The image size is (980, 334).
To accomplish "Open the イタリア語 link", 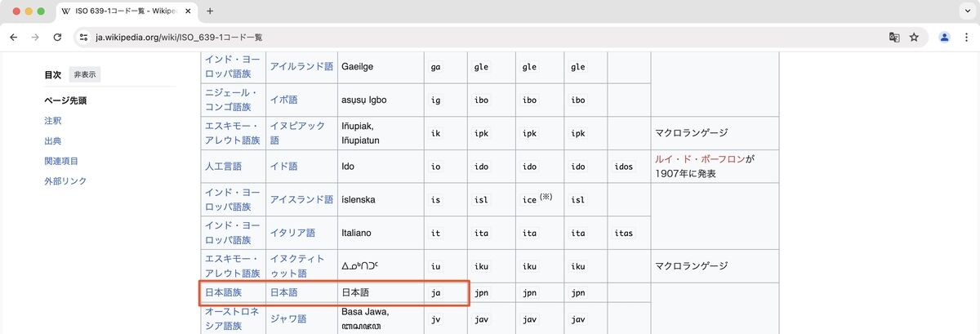I will click(x=292, y=234).
